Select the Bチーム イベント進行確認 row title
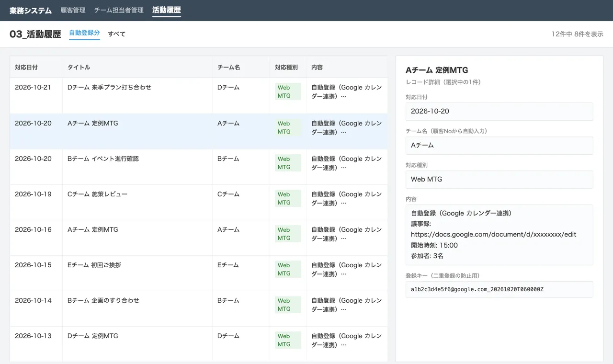The height and width of the screenshot is (364, 613). coord(103,159)
